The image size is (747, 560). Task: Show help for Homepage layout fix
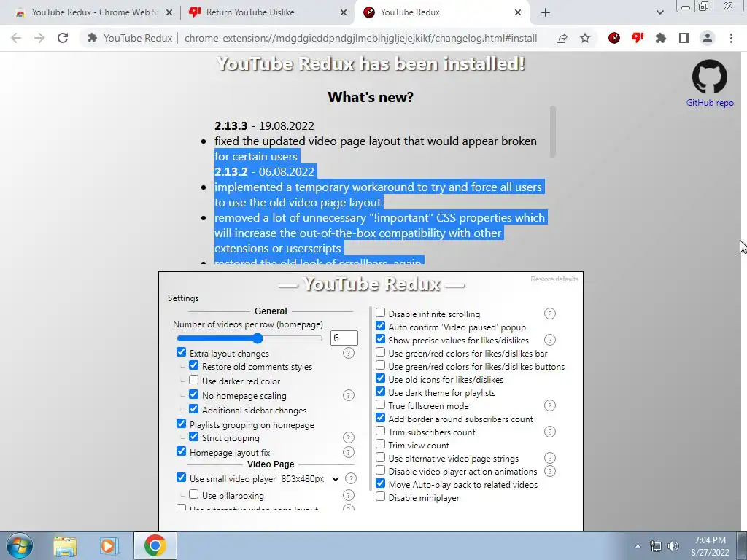[x=349, y=452]
